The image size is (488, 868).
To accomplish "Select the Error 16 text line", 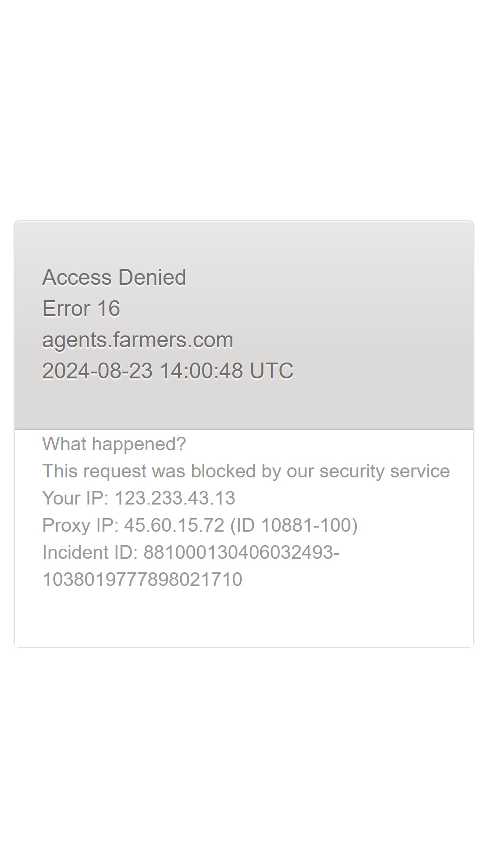I will tap(81, 309).
